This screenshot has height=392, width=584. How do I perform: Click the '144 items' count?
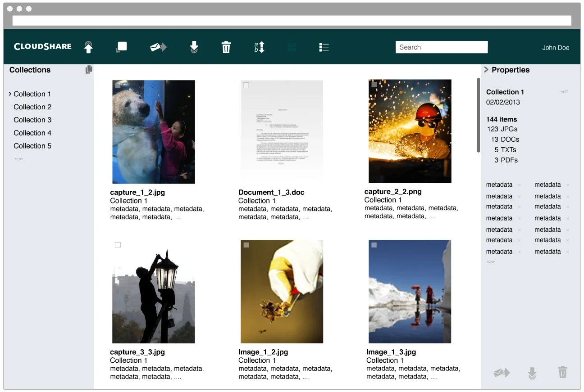502,119
